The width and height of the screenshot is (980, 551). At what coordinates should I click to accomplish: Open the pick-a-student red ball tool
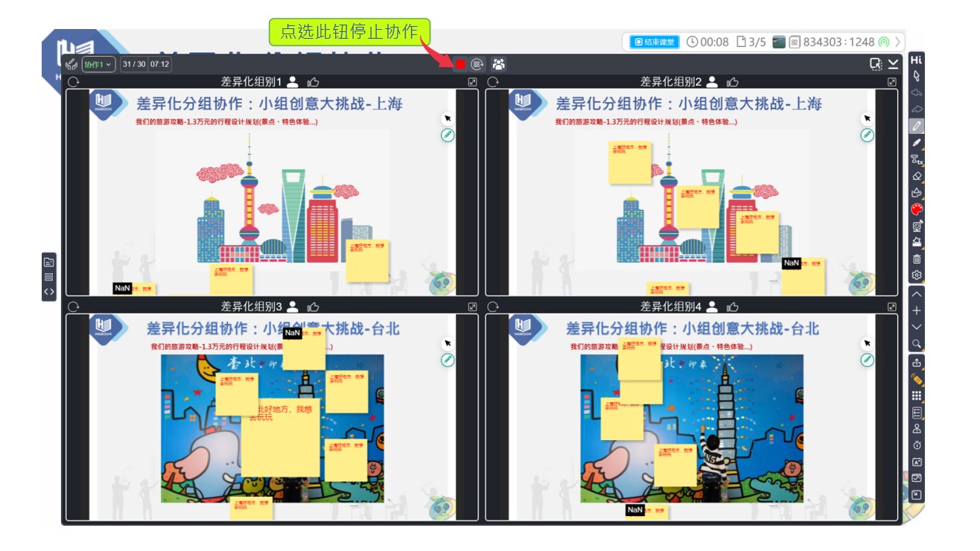pyautogui.click(x=917, y=209)
